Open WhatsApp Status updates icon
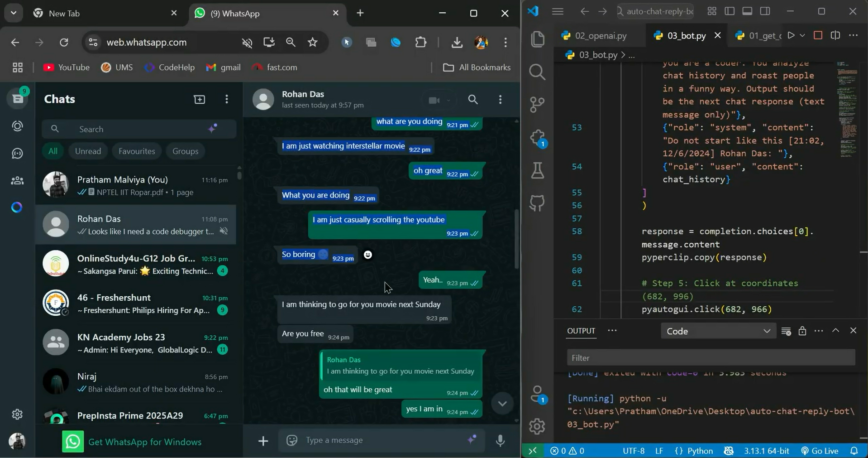868x458 pixels. pyautogui.click(x=17, y=126)
